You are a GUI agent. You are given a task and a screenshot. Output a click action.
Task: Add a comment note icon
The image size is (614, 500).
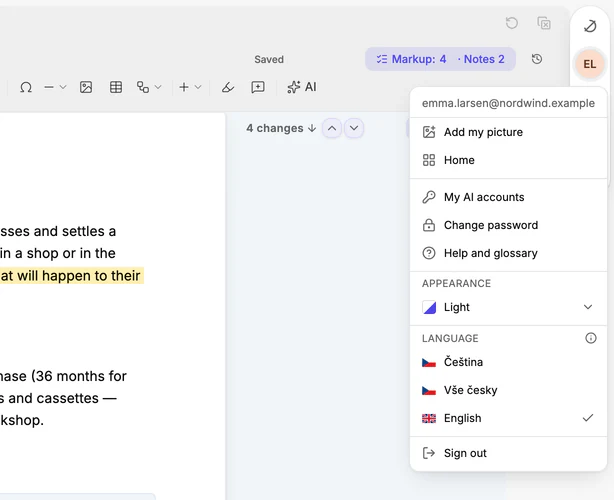[x=258, y=87]
